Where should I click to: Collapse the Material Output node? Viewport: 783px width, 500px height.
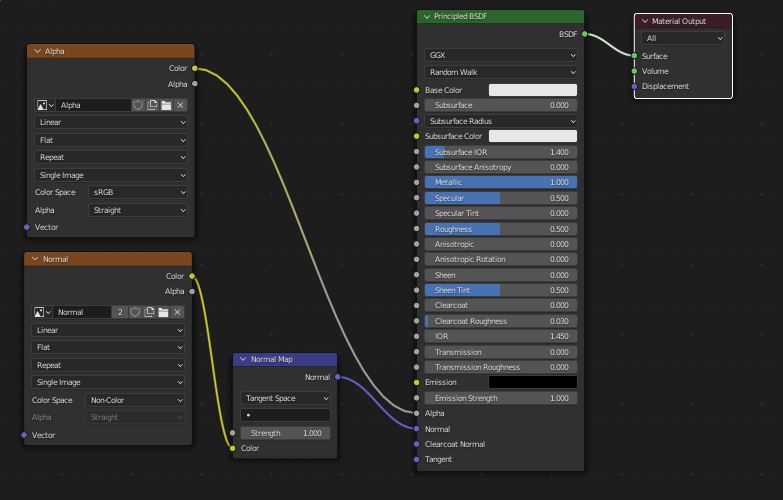(645, 21)
